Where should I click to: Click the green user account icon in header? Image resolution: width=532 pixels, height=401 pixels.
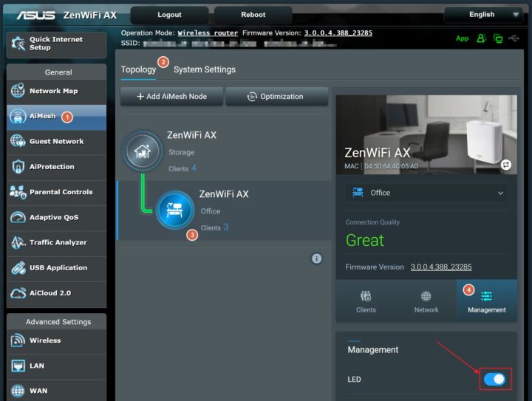click(481, 38)
